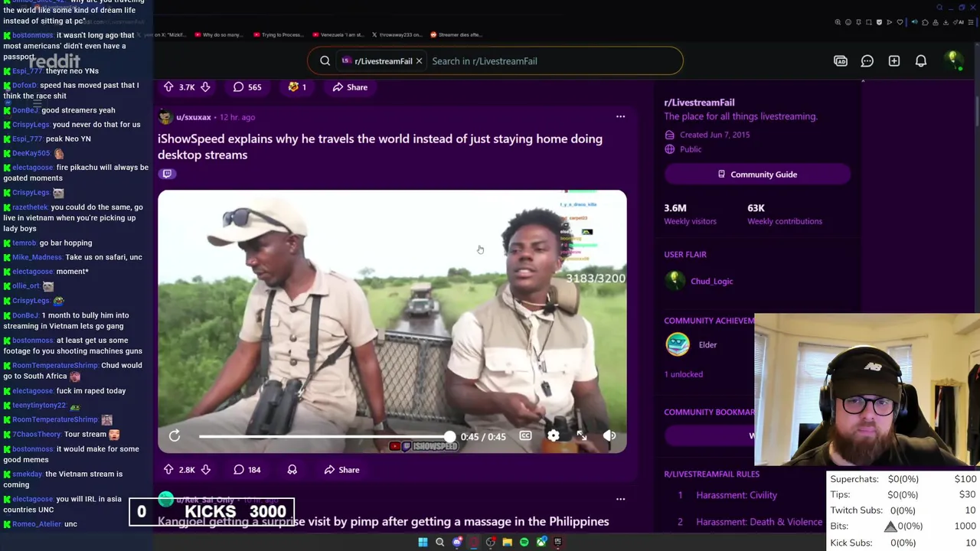Open iShowSpeed explains why he travels post title
Image resolution: width=980 pixels, height=551 pixels.
click(x=380, y=146)
